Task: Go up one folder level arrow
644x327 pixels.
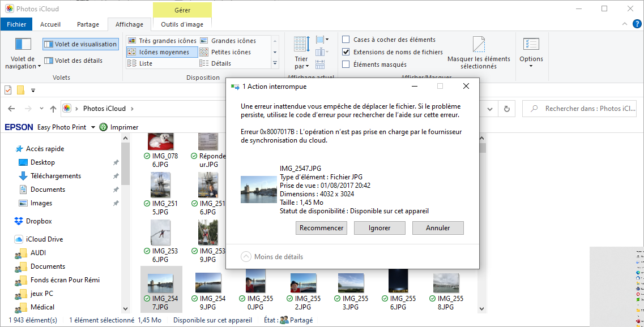Action: point(53,109)
